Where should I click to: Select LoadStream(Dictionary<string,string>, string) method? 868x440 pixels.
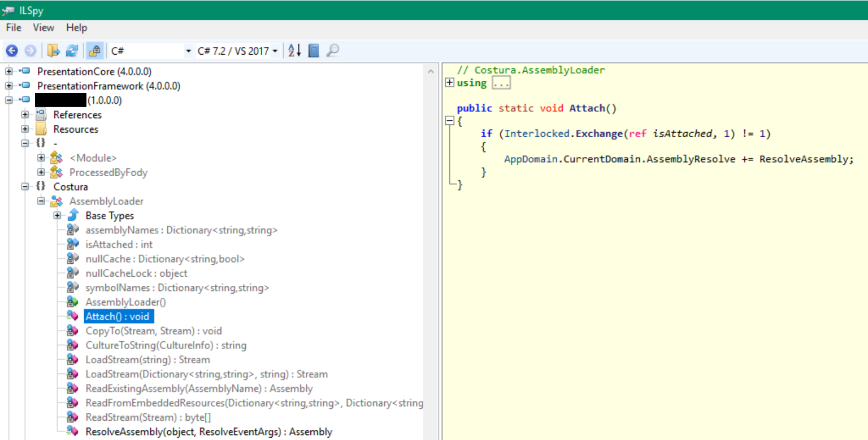click(x=206, y=374)
